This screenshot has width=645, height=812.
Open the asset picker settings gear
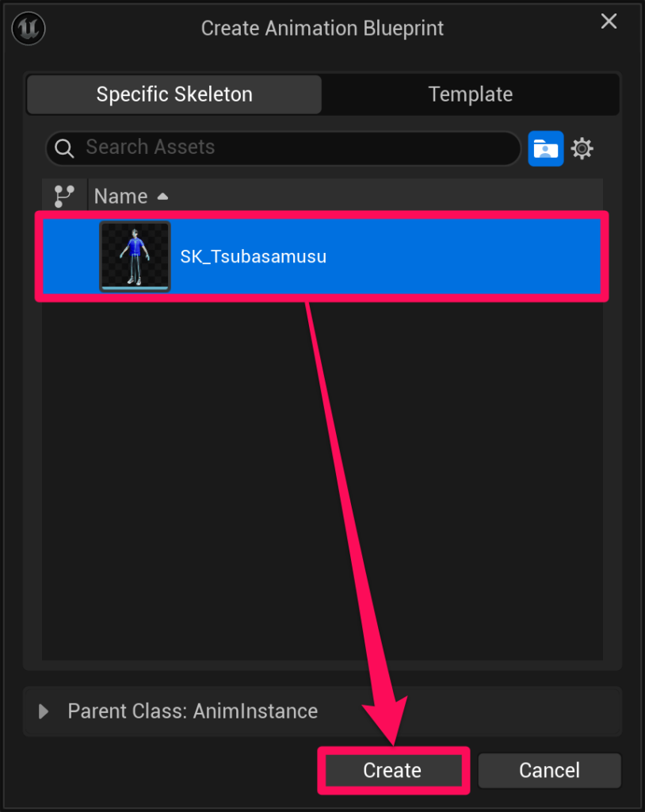(582, 148)
